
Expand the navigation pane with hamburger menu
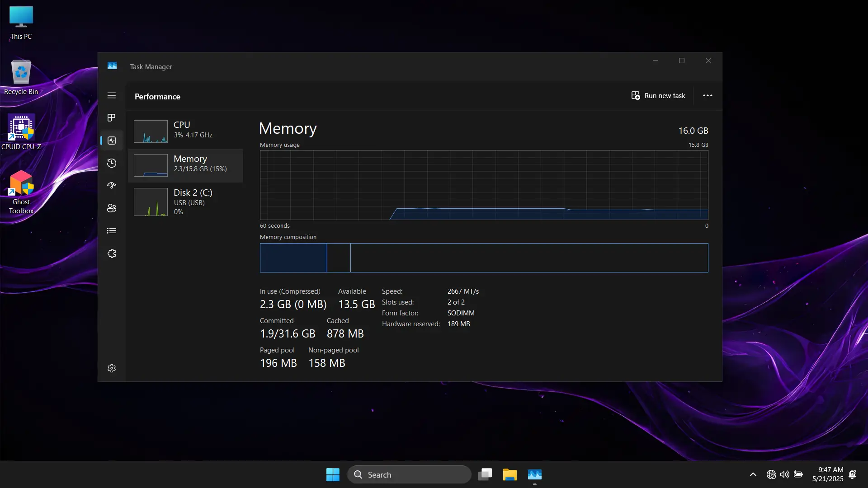tap(111, 96)
